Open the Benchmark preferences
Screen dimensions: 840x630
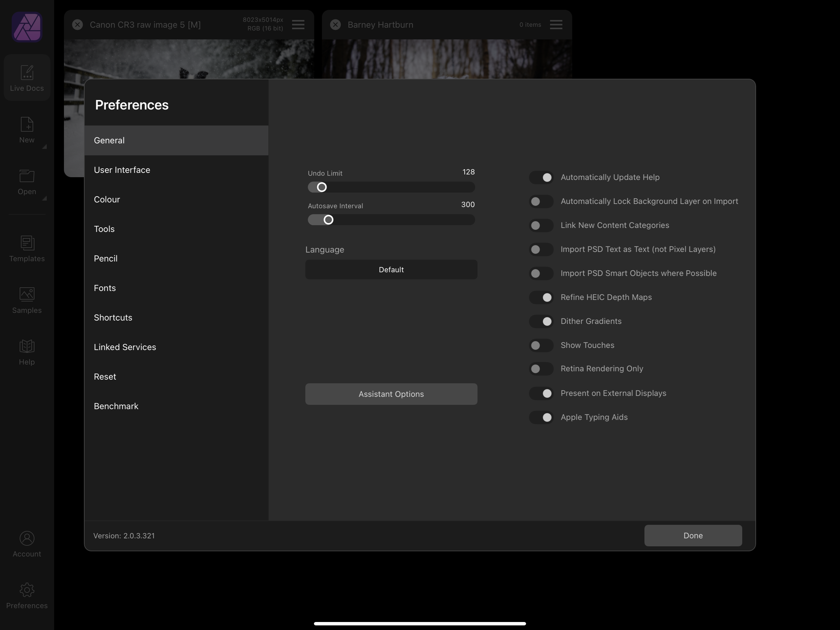coord(176,406)
